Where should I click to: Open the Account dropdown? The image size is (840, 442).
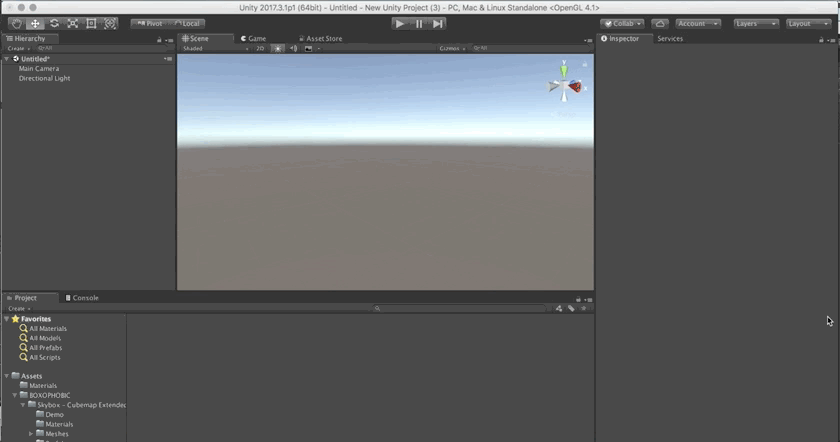tap(698, 24)
